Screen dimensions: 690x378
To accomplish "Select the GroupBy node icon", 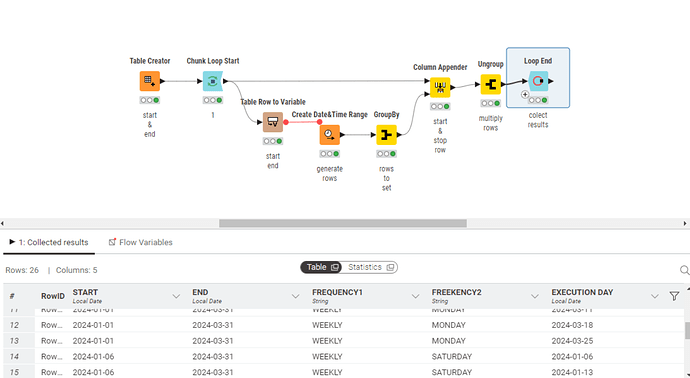I will 386,135.
